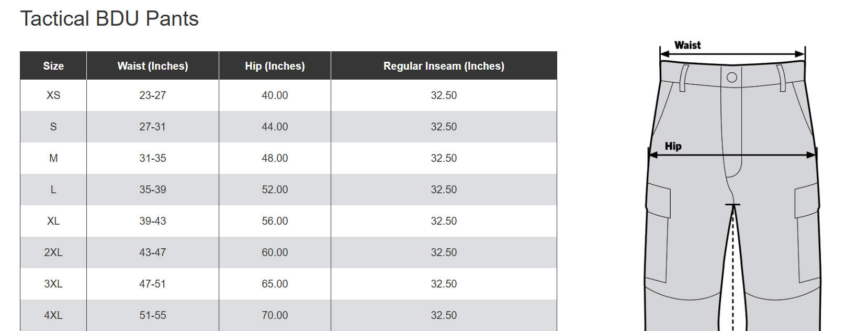Screen dimensions: 868x331
Task: Click the inseam value in the XL row
Action: (x=444, y=221)
